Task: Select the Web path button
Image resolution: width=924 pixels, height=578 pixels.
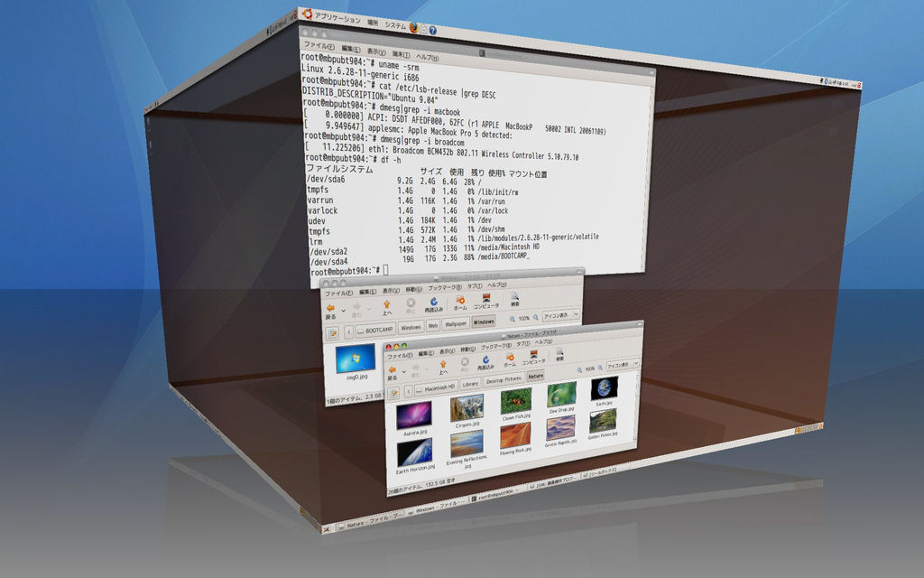Action: coord(433,325)
